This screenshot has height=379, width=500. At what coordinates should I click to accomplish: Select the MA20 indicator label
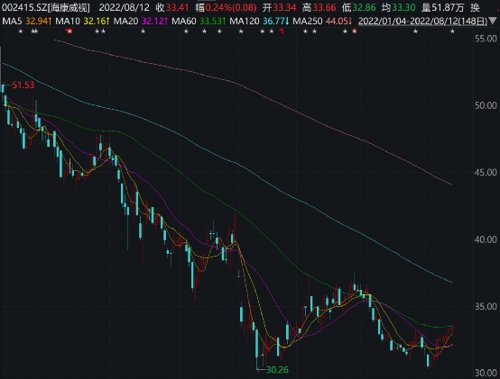126,21
